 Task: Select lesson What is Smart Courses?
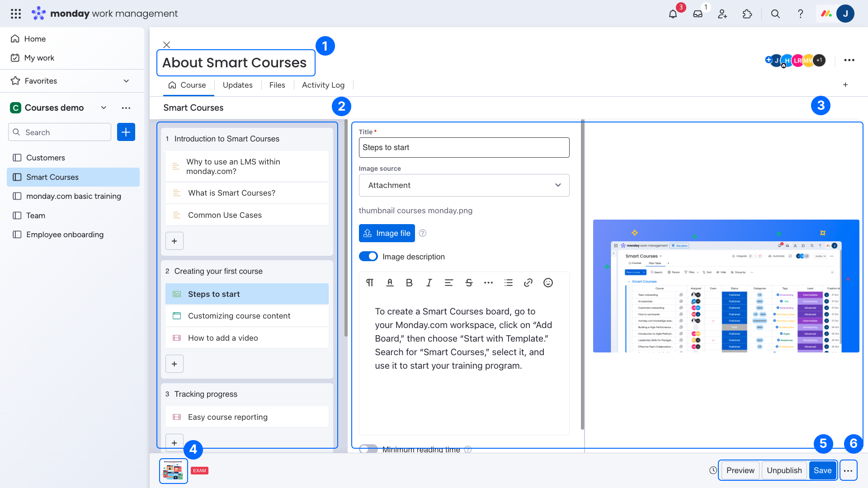pyautogui.click(x=247, y=193)
